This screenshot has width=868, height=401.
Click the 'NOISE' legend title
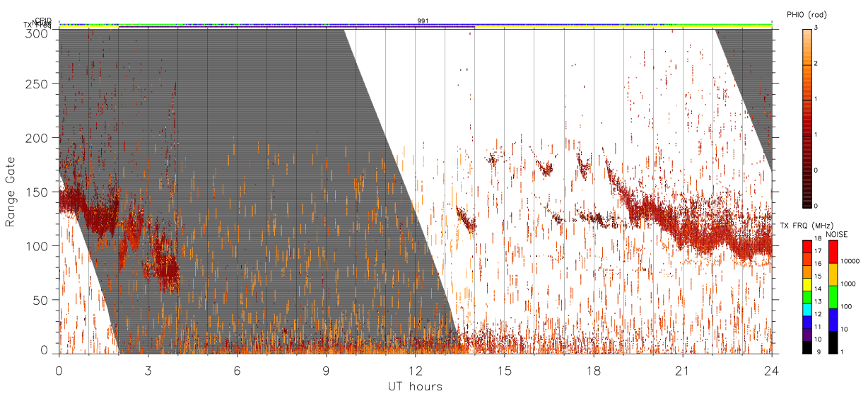836,234
